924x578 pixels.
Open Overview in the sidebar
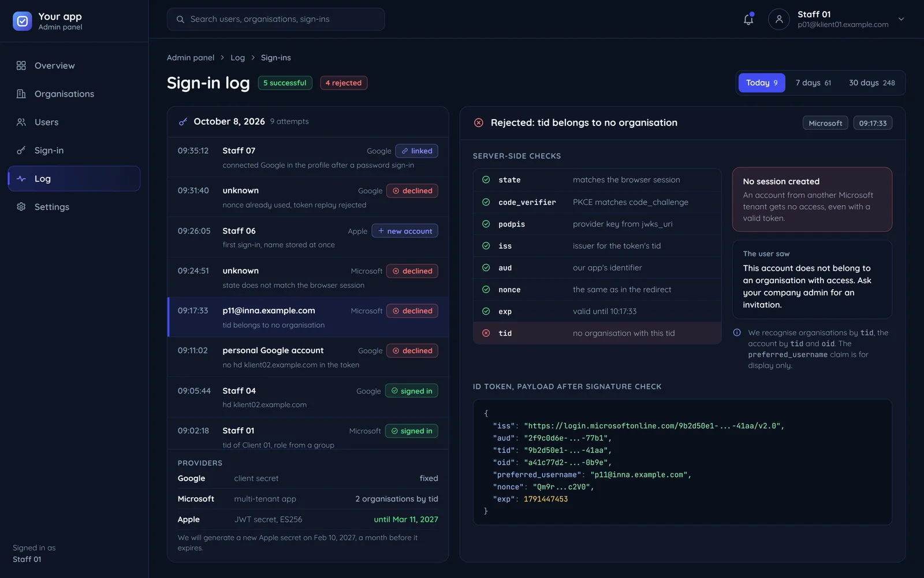click(x=74, y=65)
